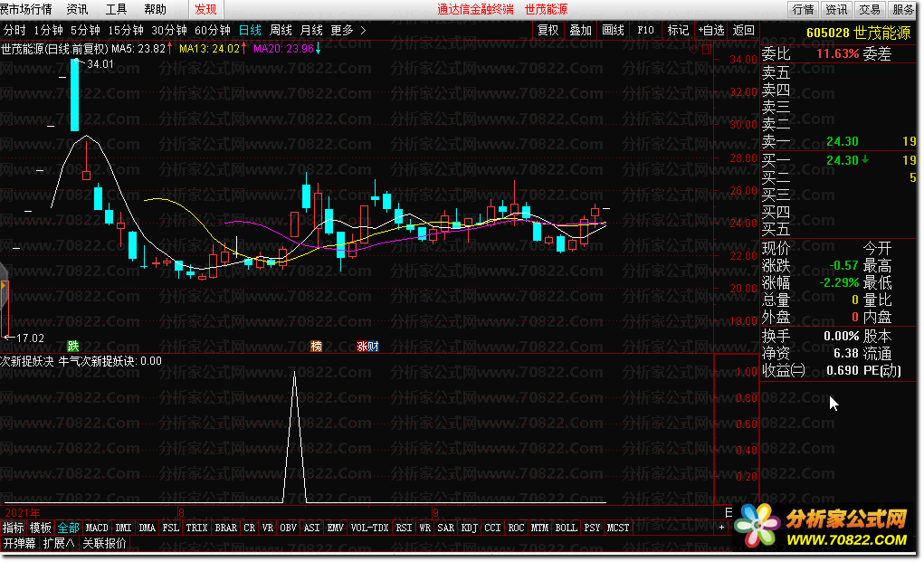Image resolution: width=924 pixels, height=562 pixels.
Task: Open the 发现 tab in menu bar
Action: [205, 9]
